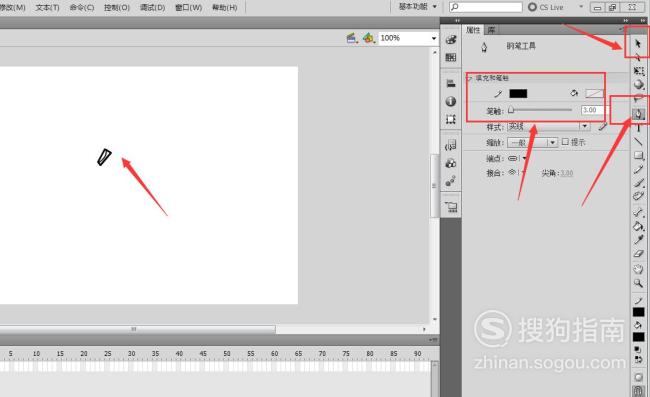Screen dimensions: 650x397
Task: Switch to the 库 library tab
Action: click(491, 30)
